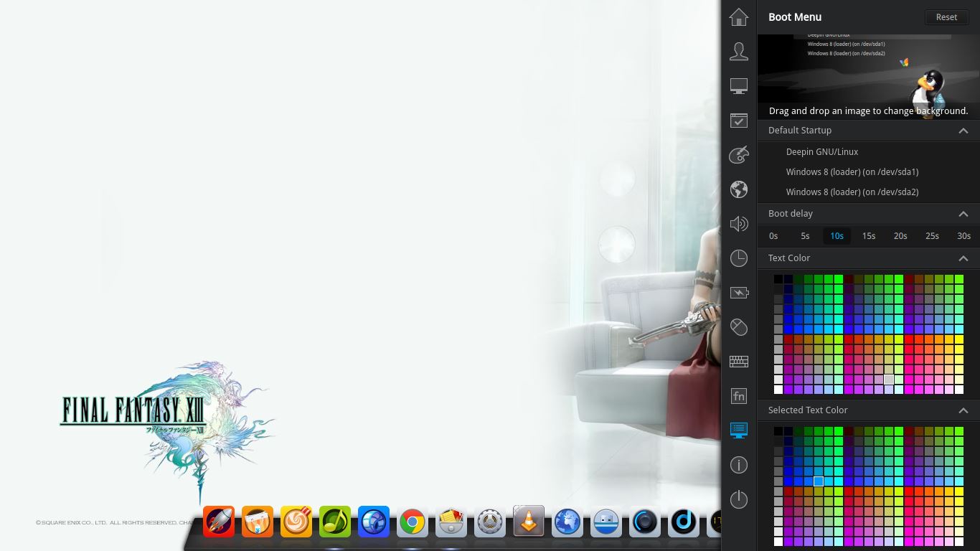980x551 pixels.
Task: Open the Date and Time clock icon
Action: [x=739, y=258]
